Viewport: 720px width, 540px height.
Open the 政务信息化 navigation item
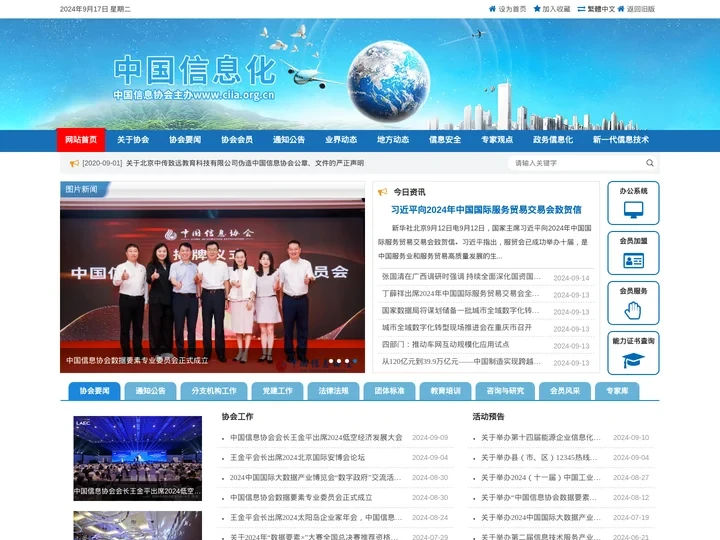(x=553, y=140)
